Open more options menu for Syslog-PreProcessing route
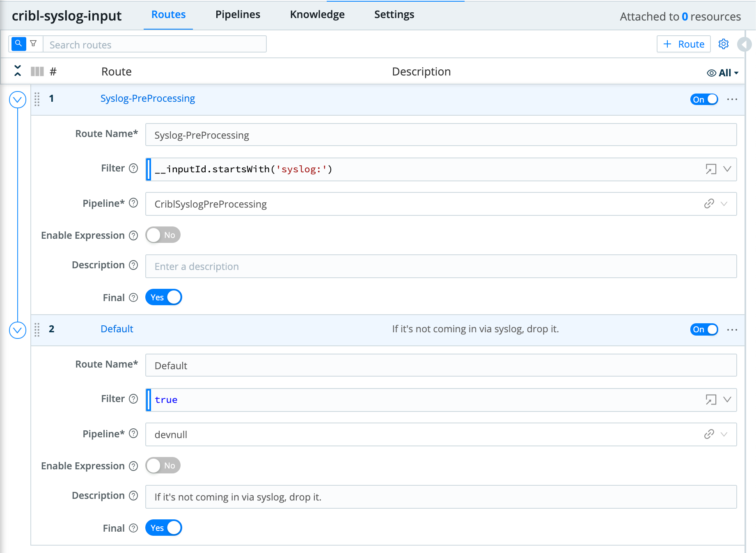Screen dimensions: 756x553 733,99
